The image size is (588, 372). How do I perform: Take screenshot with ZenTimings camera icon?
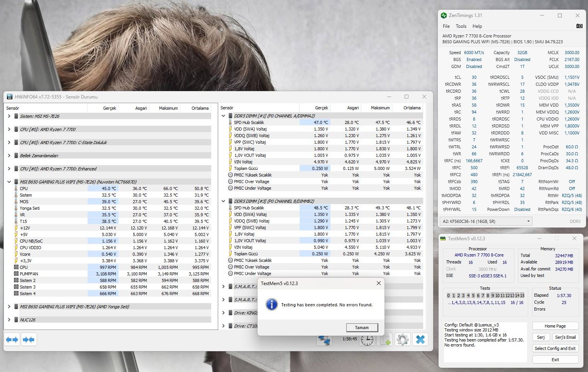[579, 26]
